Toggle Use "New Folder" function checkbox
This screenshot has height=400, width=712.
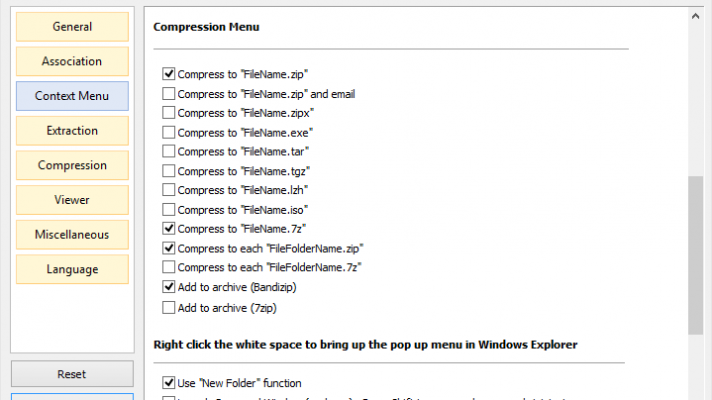tap(169, 383)
